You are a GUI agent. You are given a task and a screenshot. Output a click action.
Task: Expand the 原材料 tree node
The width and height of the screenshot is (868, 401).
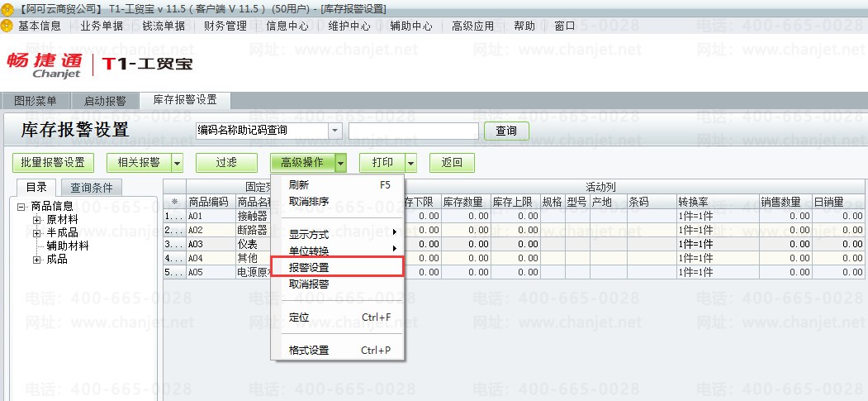tap(37, 220)
